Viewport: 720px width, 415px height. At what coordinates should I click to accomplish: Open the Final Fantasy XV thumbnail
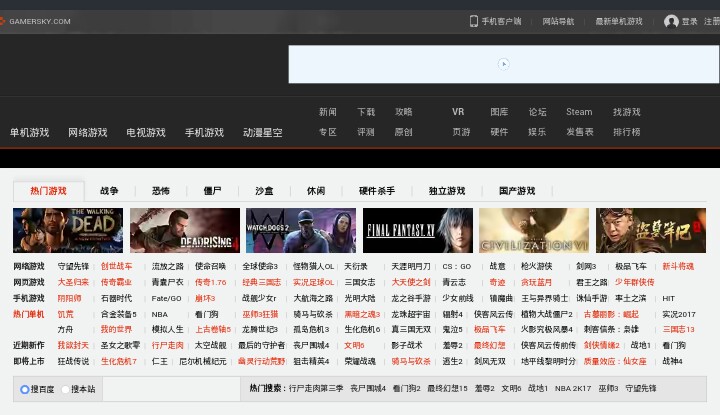point(418,230)
